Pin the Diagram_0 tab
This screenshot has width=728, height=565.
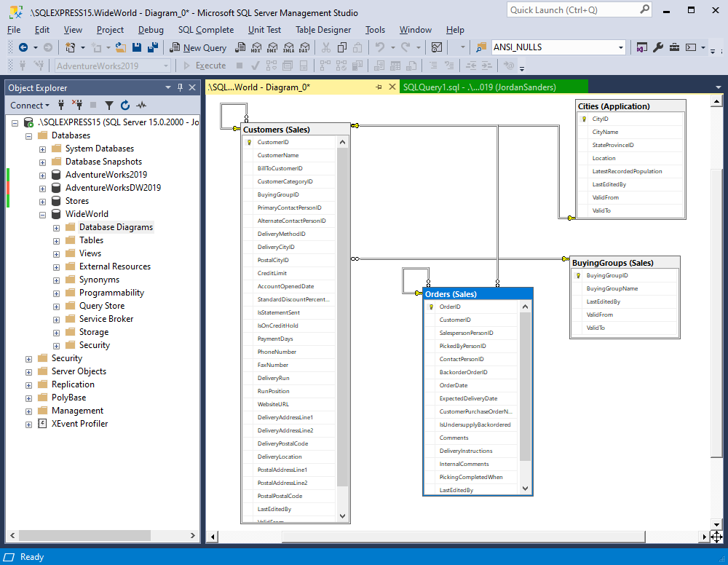(x=379, y=87)
